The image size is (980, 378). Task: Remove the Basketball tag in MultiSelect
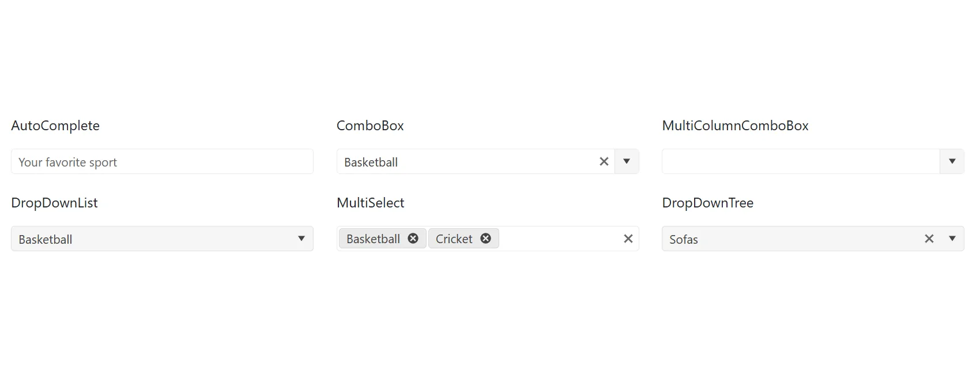413,239
